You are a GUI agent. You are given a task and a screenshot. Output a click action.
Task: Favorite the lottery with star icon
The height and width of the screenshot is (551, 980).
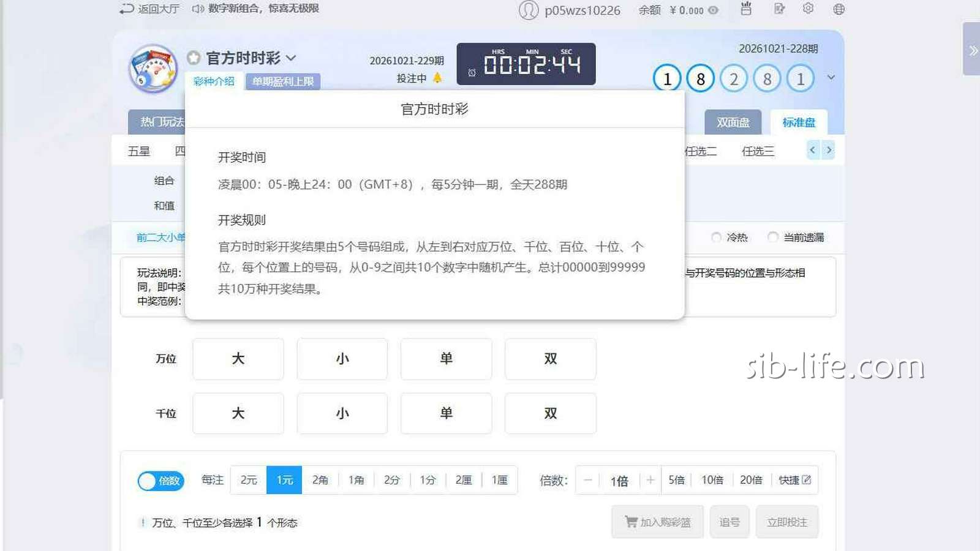click(194, 58)
